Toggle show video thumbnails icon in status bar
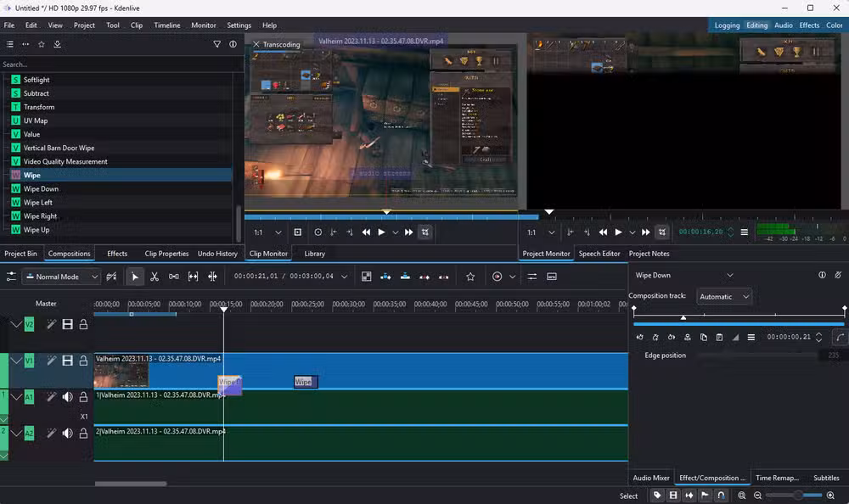The width and height of the screenshot is (849, 504). (x=673, y=496)
